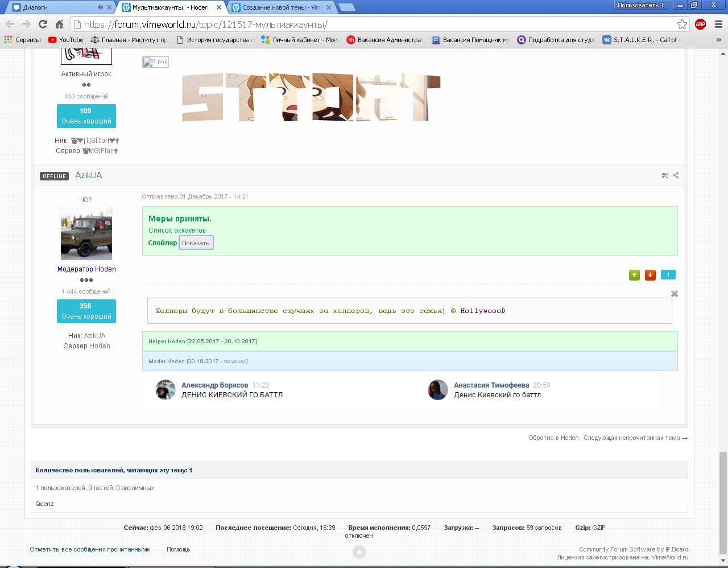Click the address bar URL field
This screenshot has height=568, width=728.
[x=375, y=24]
